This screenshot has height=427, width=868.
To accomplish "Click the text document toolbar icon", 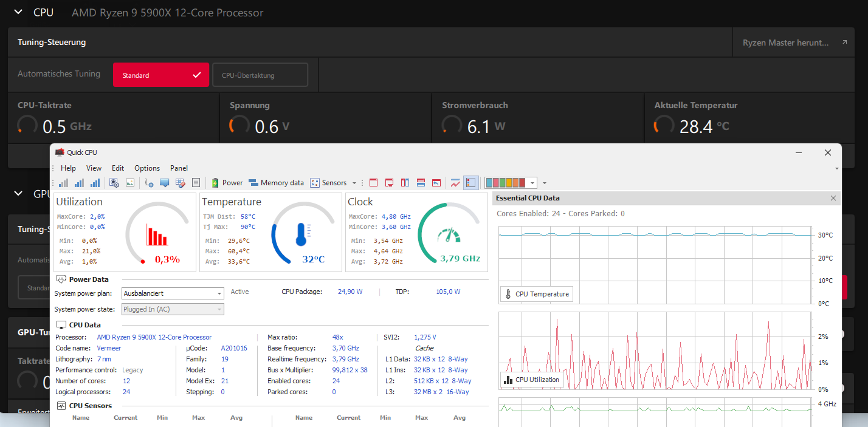I will [196, 183].
